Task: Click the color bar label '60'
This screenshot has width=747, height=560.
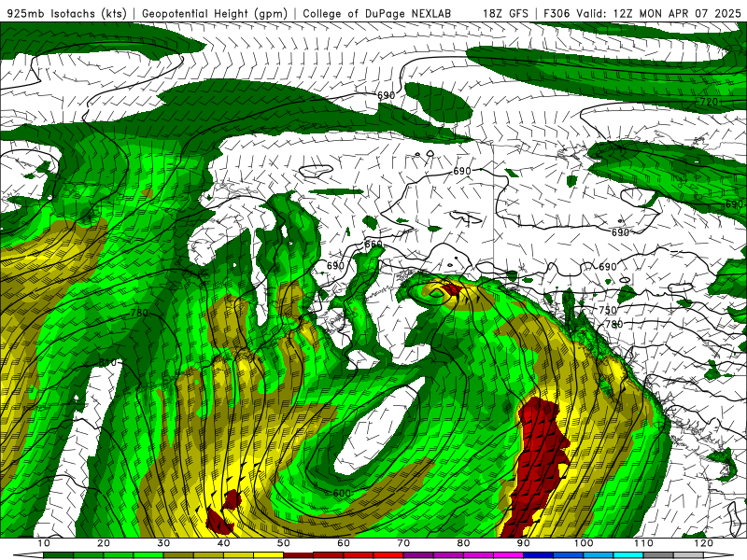Action: click(344, 543)
